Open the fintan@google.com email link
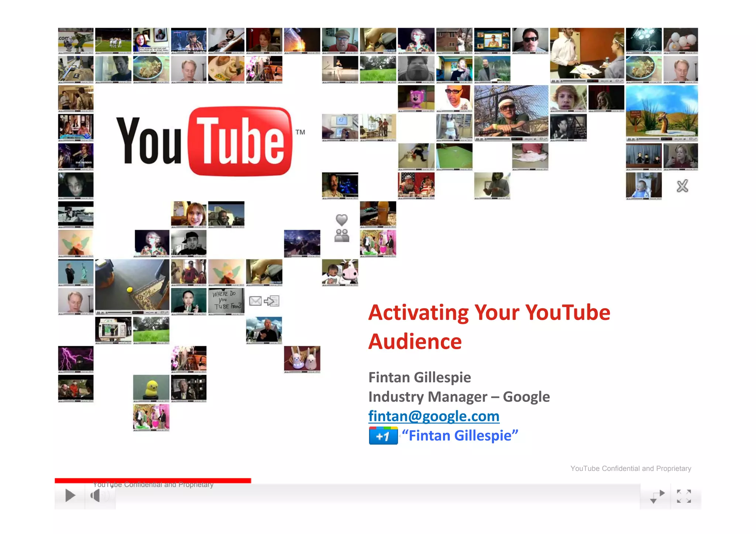 [x=434, y=416]
